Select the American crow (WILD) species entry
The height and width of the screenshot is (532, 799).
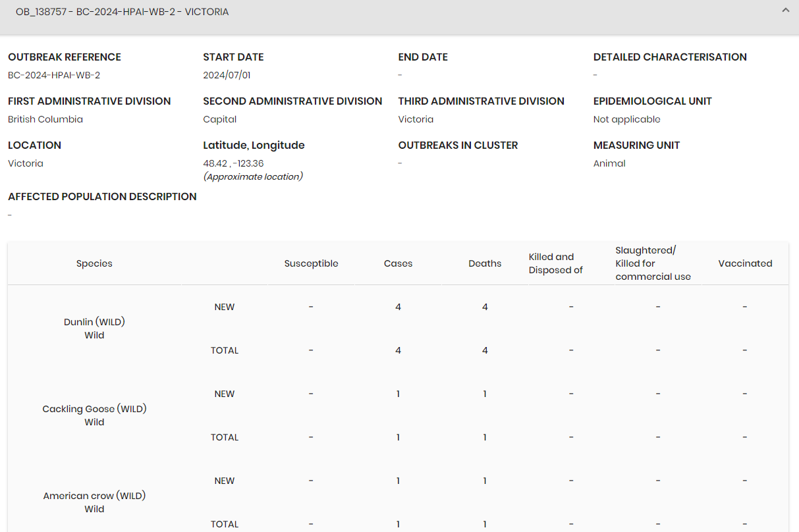(x=94, y=496)
